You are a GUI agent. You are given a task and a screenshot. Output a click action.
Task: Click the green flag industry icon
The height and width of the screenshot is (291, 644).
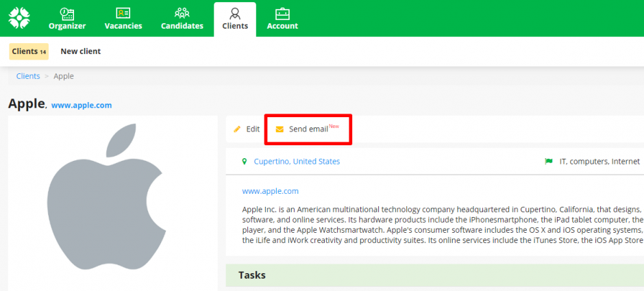click(x=548, y=162)
